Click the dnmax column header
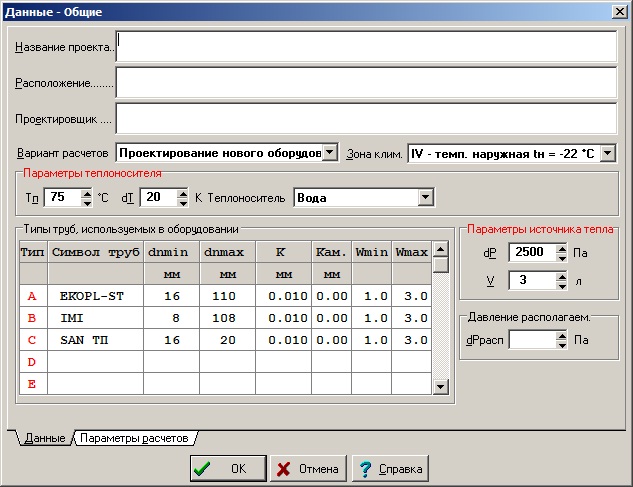 pyautogui.click(x=227, y=252)
